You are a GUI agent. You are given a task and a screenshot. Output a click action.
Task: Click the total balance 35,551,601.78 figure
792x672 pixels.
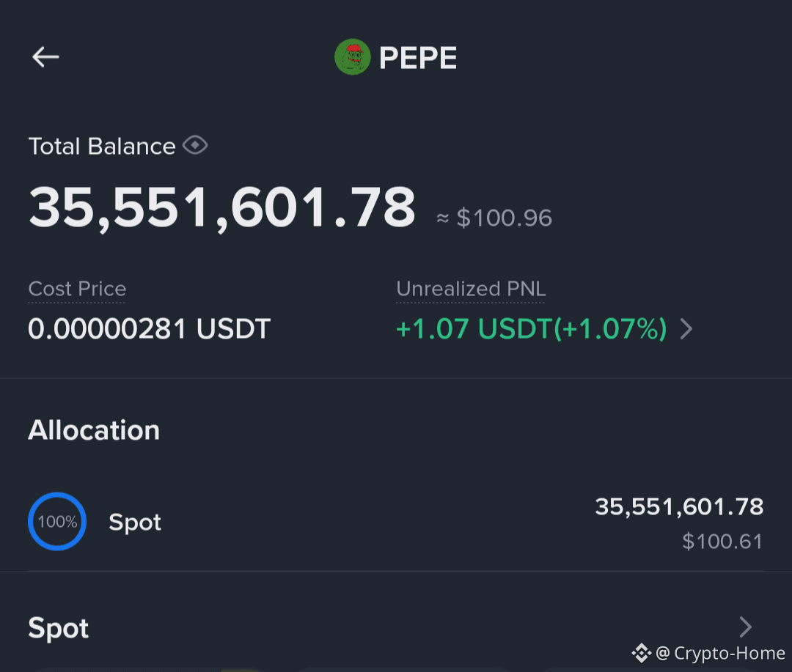[x=221, y=207]
